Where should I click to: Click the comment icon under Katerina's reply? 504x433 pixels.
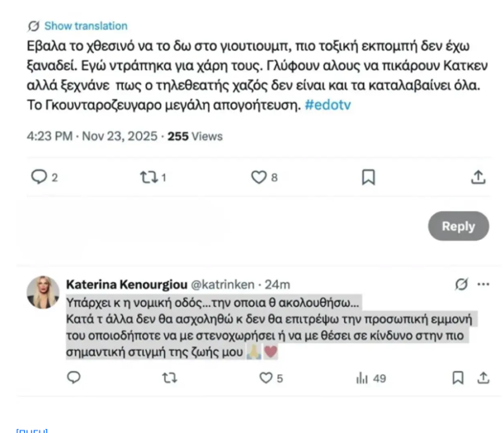tap(73, 378)
